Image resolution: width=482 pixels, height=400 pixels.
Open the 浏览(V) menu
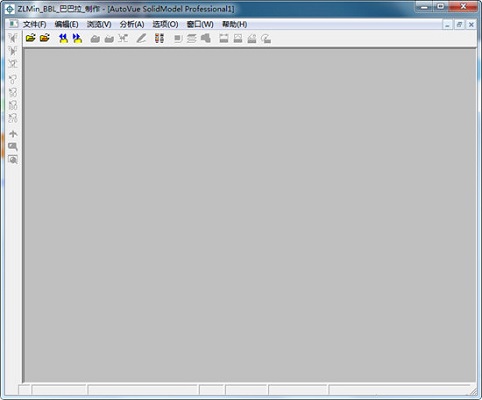click(99, 24)
